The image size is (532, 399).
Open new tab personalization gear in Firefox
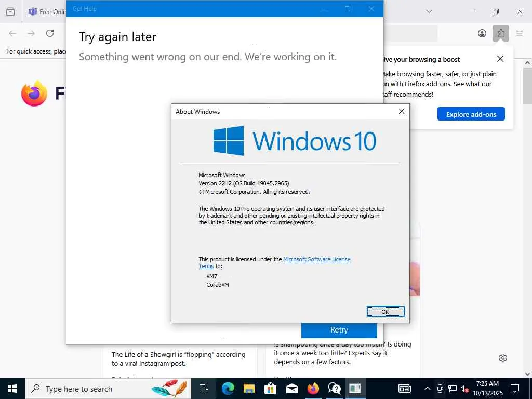(x=503, y=358)
